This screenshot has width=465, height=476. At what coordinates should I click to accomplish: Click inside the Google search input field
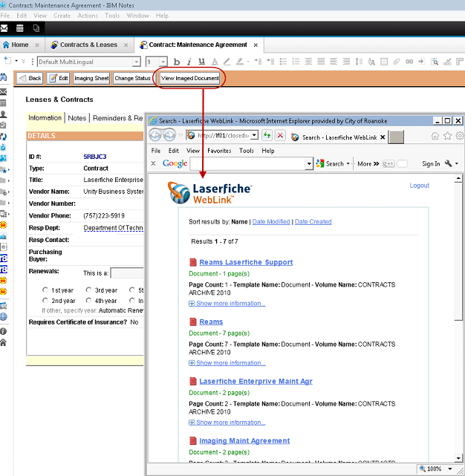tap(248, 164)
